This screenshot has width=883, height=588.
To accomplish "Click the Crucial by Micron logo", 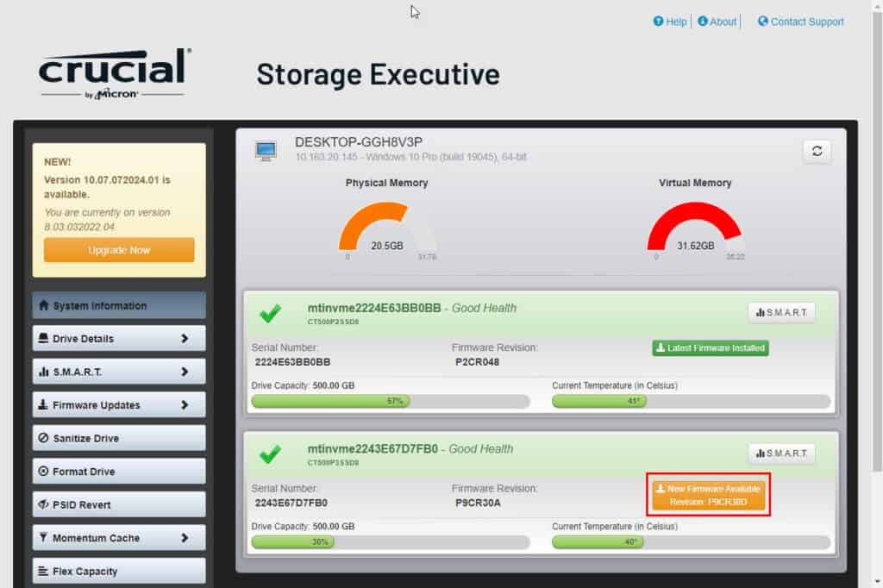I will click(115, 73).
